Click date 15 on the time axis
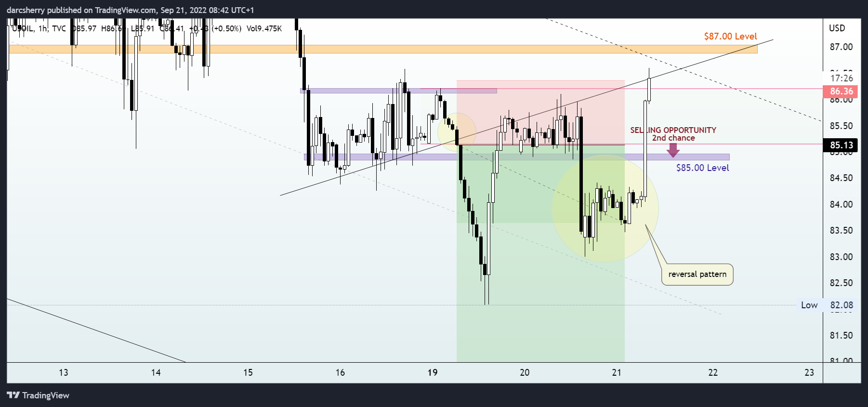The width and height of the screenshot is (868, 407). coord(248,373)
